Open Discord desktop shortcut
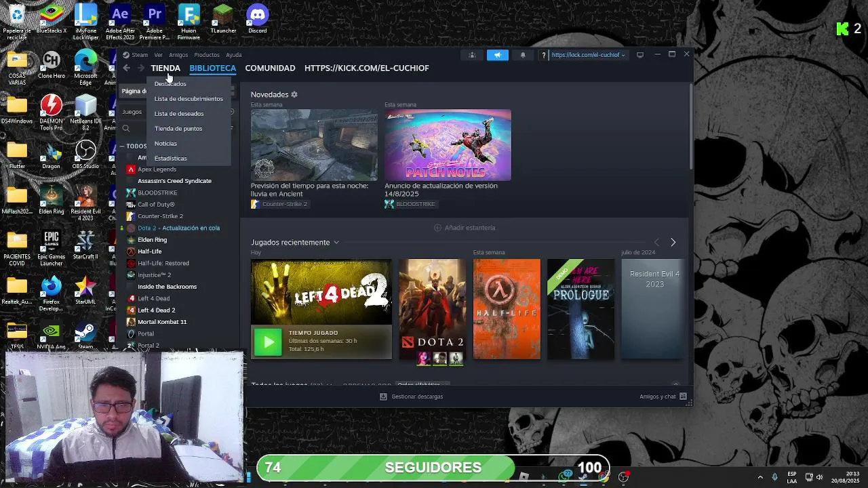868x488 pixels. click(x=257, y=19)
